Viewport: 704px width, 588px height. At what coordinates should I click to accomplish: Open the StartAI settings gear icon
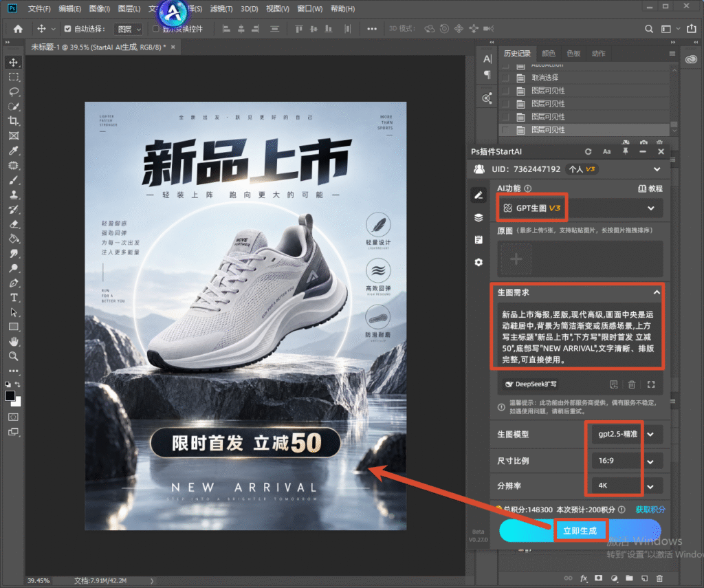(x=478, y=262)
